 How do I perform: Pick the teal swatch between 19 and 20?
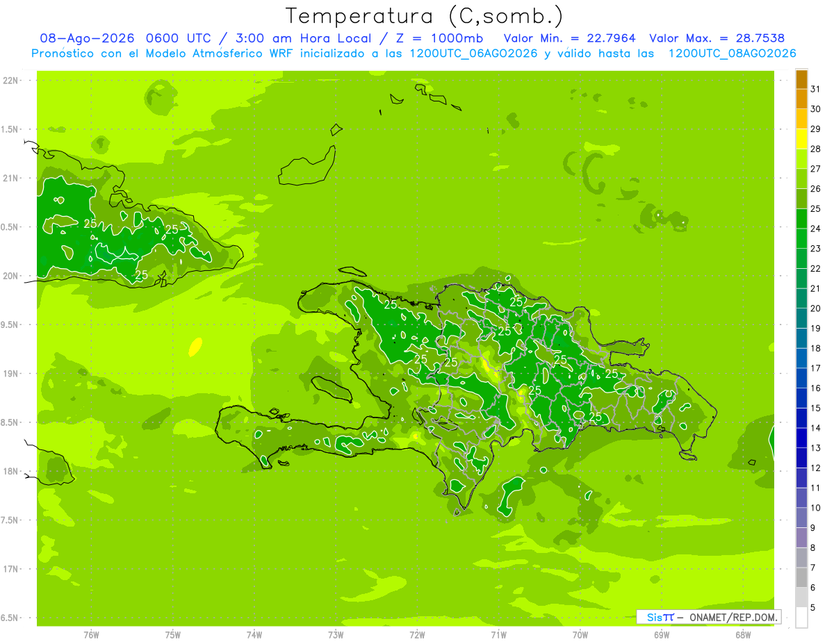point(801,319)
